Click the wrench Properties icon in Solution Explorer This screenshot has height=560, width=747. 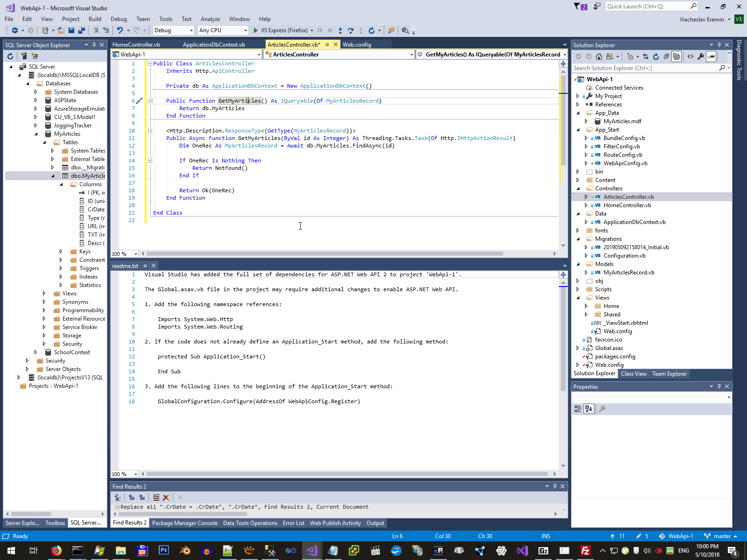click(x=701, y=56)
